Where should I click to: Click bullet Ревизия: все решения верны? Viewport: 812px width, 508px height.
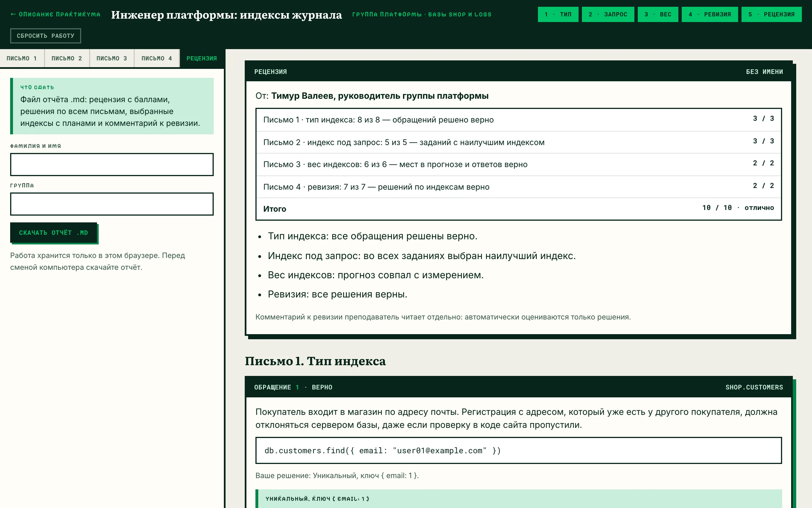(x=337, y=294)
